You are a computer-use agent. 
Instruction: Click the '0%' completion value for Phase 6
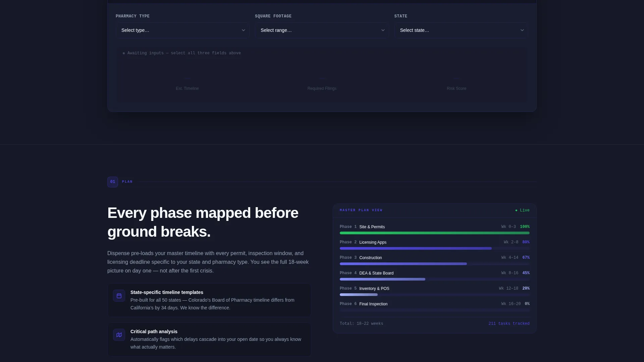point(527,304)
